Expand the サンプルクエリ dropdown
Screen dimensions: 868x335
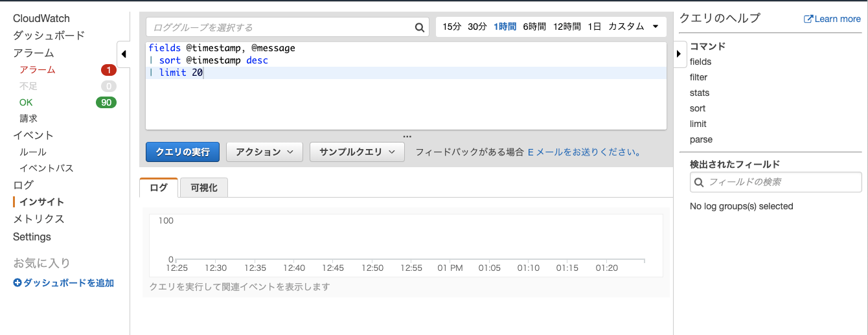(x=357, y=152)
